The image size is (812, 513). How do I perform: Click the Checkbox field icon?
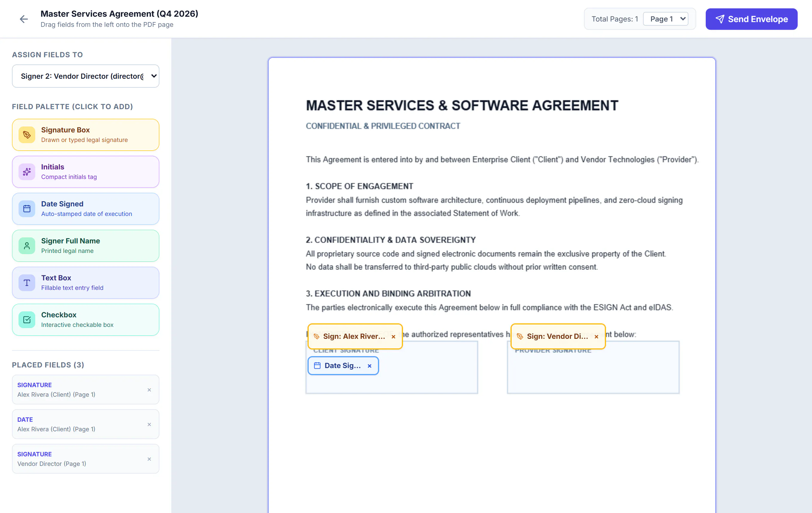tap(27, 320)
